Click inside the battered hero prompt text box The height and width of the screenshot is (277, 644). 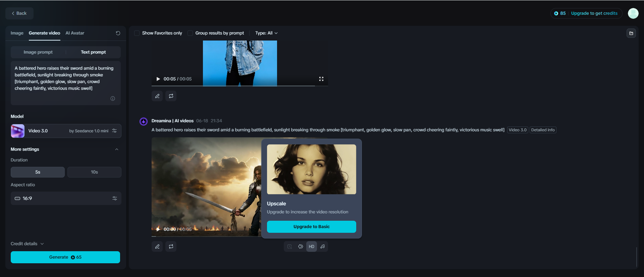(66, 83)
